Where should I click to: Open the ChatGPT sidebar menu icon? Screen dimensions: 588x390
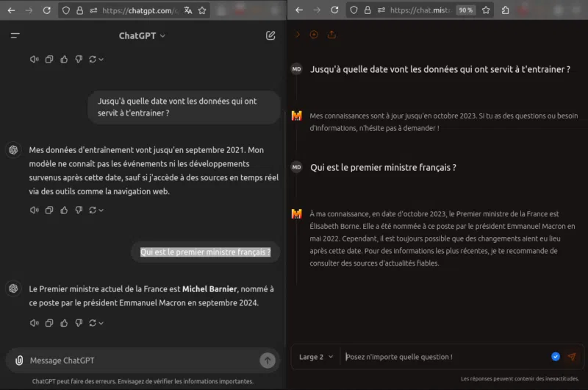pyautogui.click(x=15, y=35)
